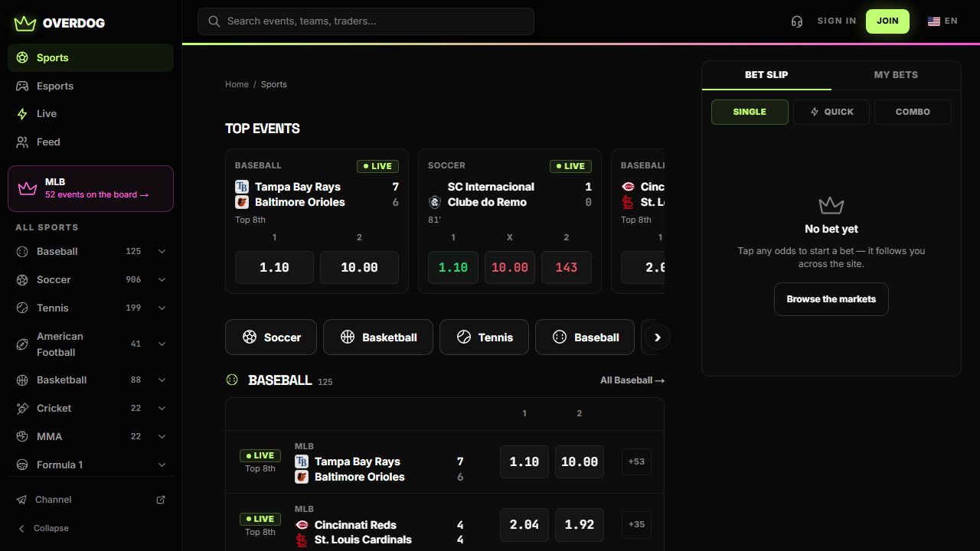Click the Cincinnati Reds logo in MLB list

click(302, 525)
